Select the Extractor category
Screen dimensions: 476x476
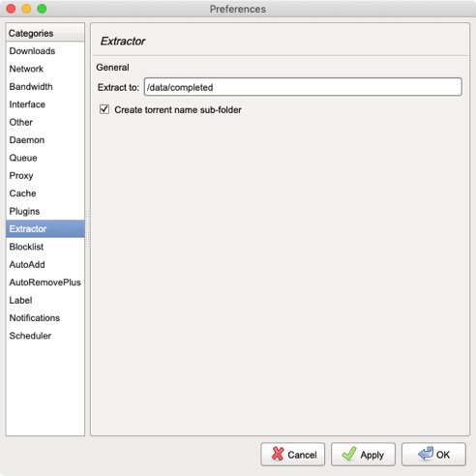click(45, 229)
